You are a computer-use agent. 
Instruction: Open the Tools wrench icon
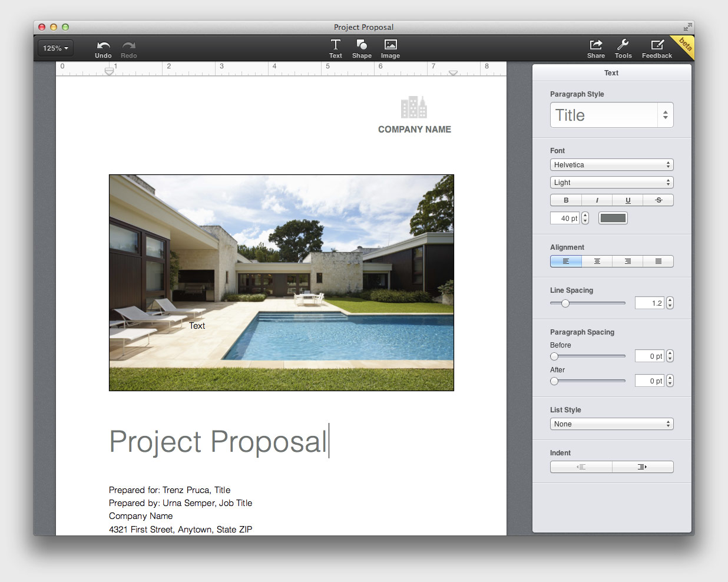pyautogui.click(x=623, y=45)
